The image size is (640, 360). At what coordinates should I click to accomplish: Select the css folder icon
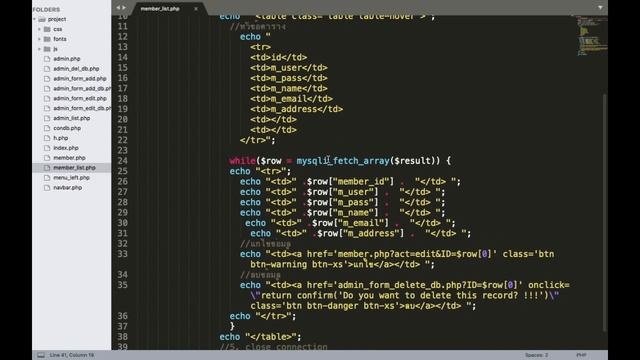click(47, 29)
